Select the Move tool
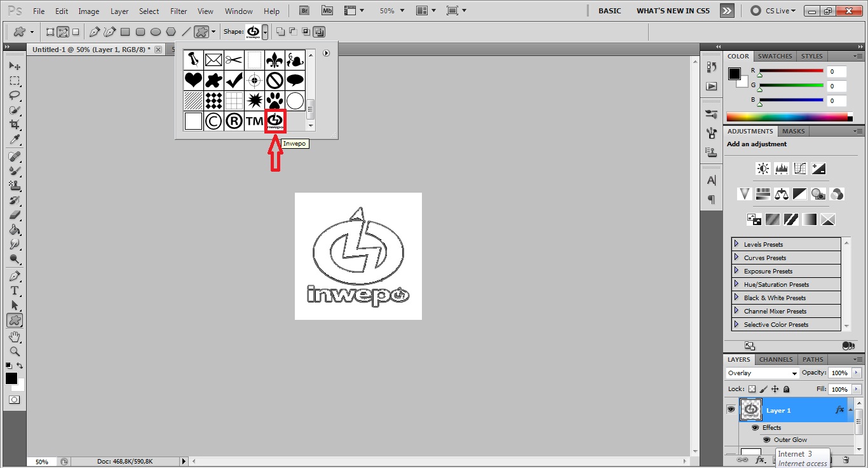868x468 pixels. (15, 66)
